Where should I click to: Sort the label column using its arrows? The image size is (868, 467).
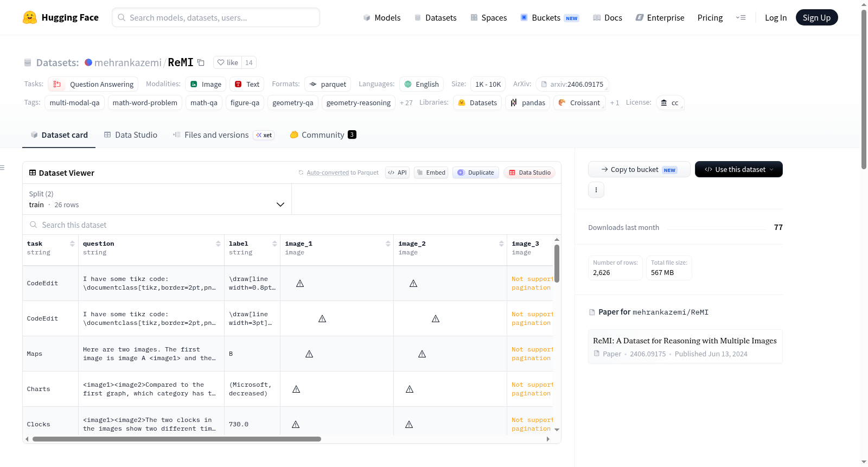point(275,244)
